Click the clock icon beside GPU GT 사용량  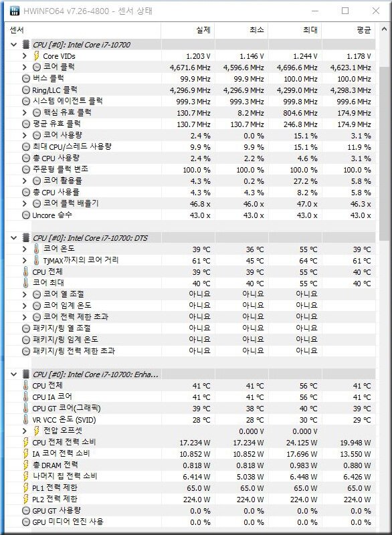(26, 511)
